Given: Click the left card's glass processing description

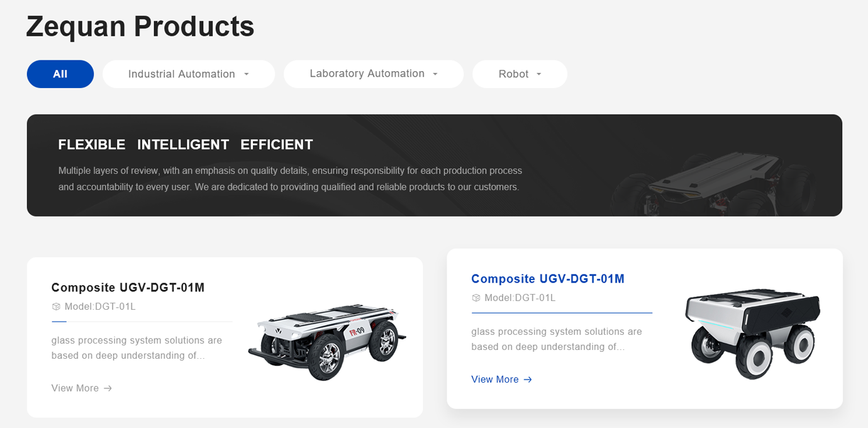Looking at the screenshot, I should coord(136,348).
